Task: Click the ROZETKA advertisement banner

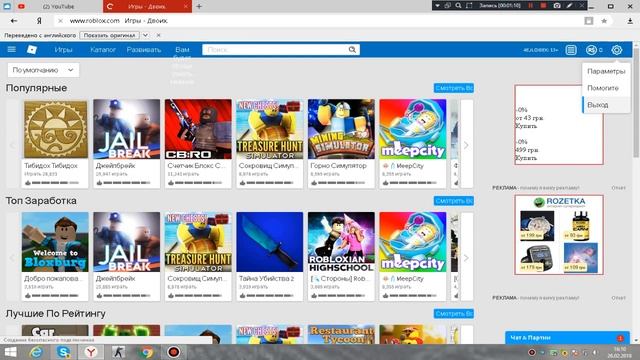Action: pos(559,235)
